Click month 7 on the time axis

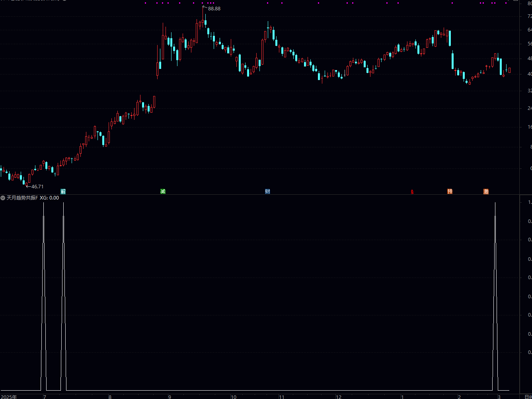(45, 396)
